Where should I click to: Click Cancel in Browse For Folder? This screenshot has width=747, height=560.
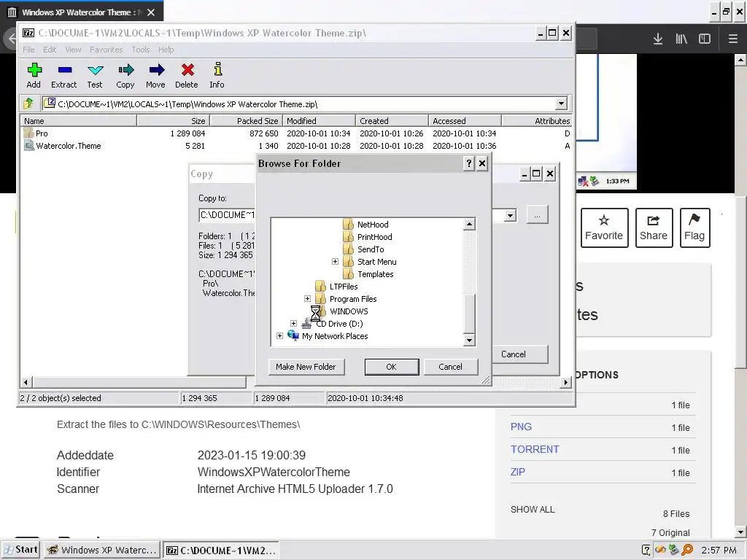click(x=450, y=367)
